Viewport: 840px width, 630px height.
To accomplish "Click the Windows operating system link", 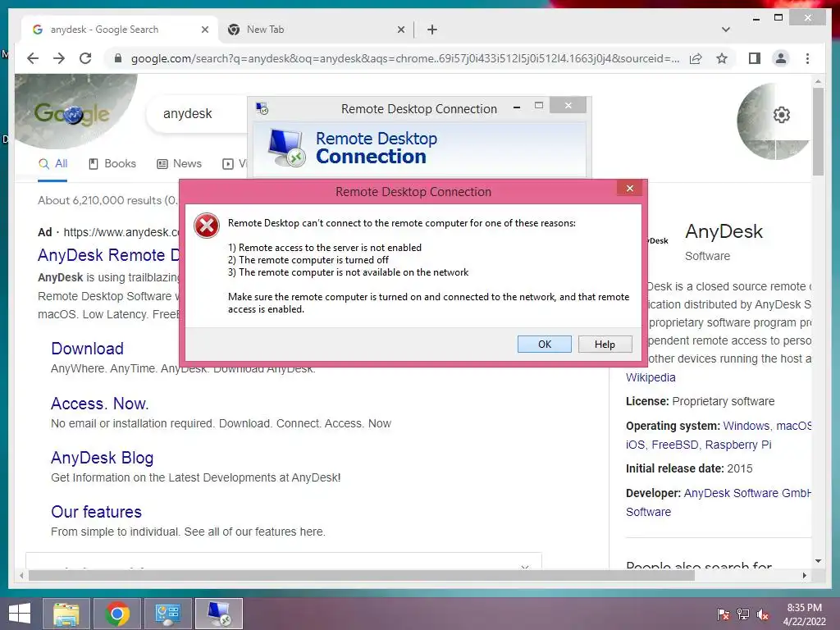I will pos(746,426).
